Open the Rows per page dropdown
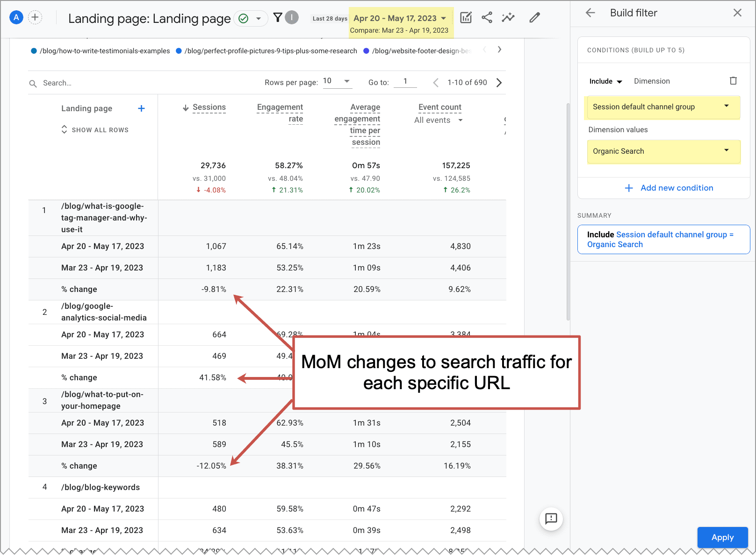Image resolution: width=756 pixels, height=555 pixels. tap(337, 81)
